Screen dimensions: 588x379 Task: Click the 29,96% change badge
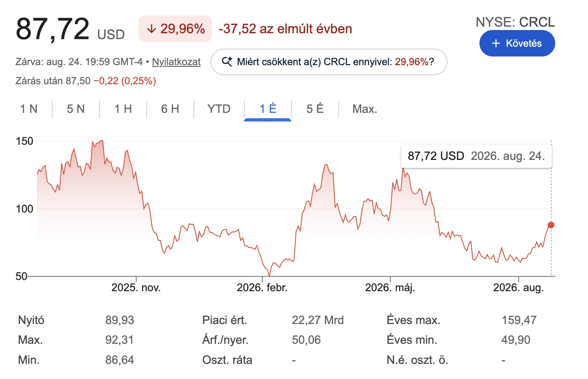point(175,29)
